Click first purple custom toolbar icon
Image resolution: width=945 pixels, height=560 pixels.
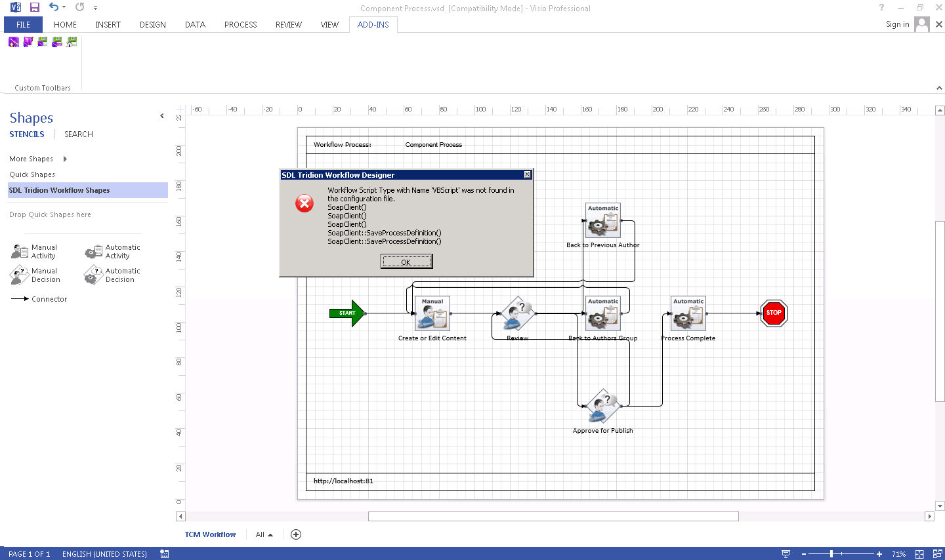click(x=14, y=42)
